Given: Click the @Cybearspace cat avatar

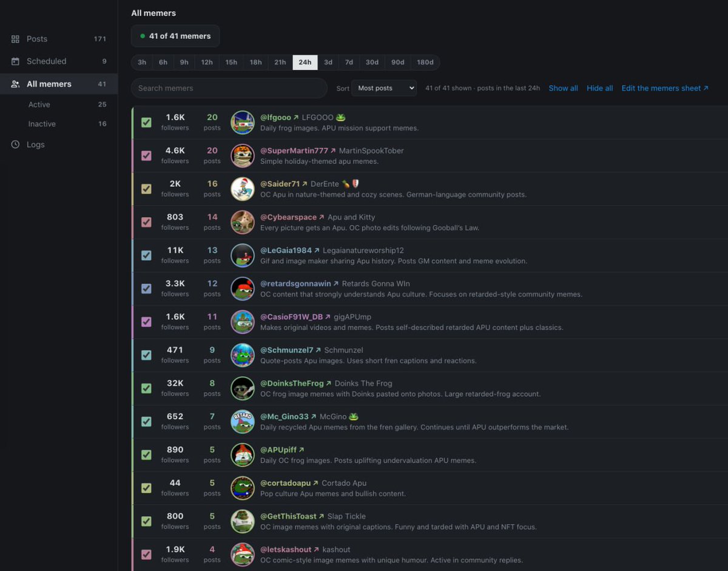Looking at the screenshot, I should tap(243, 222).
